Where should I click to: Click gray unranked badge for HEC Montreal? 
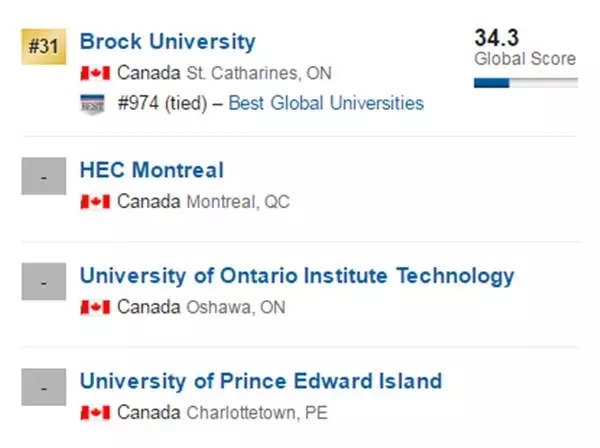coord(44,176)
